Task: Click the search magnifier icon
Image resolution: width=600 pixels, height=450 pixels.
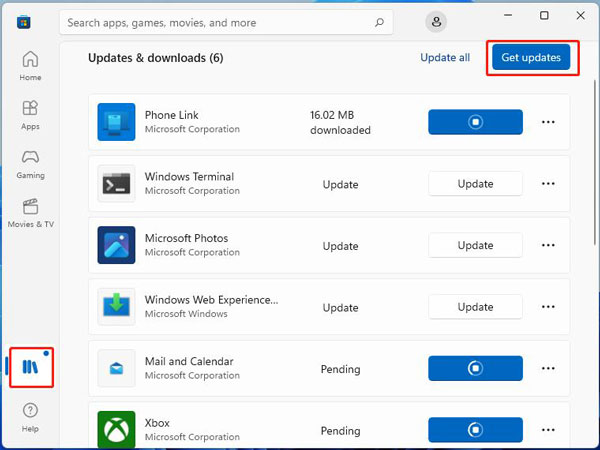Action: 379,23
